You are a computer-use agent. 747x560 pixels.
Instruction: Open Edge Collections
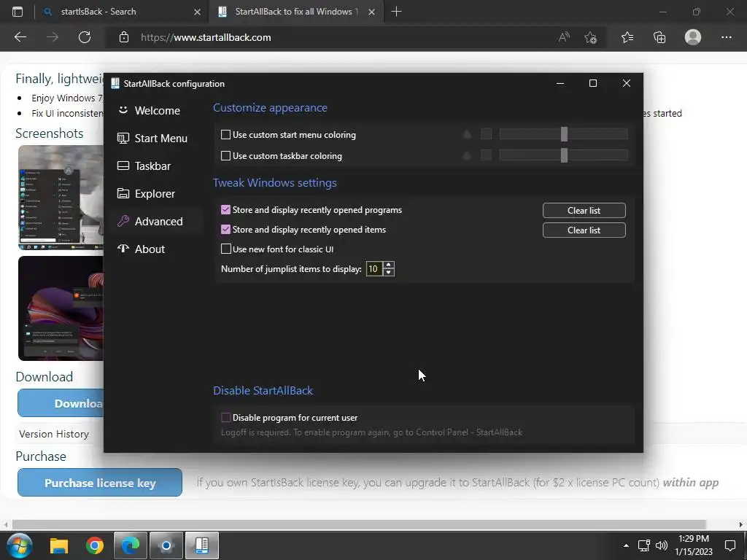(659, 37)
